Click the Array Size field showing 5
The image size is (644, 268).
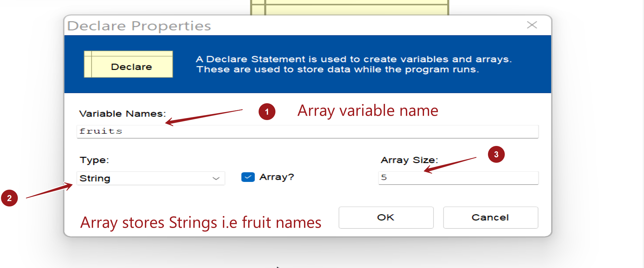coord(458,178)
